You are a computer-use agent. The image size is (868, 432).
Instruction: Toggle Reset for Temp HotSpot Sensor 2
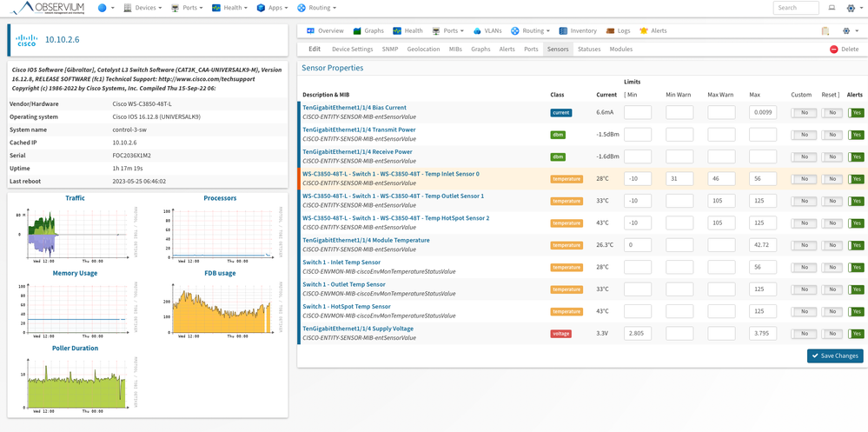832,223
